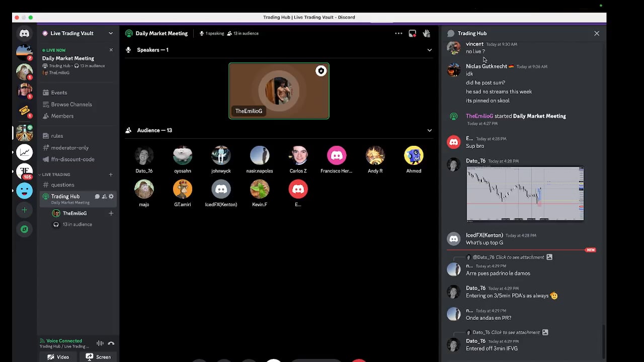Open Browse Channels in the sidebar
The width and height of the screenshot is (644, 362).
point(71,104)
